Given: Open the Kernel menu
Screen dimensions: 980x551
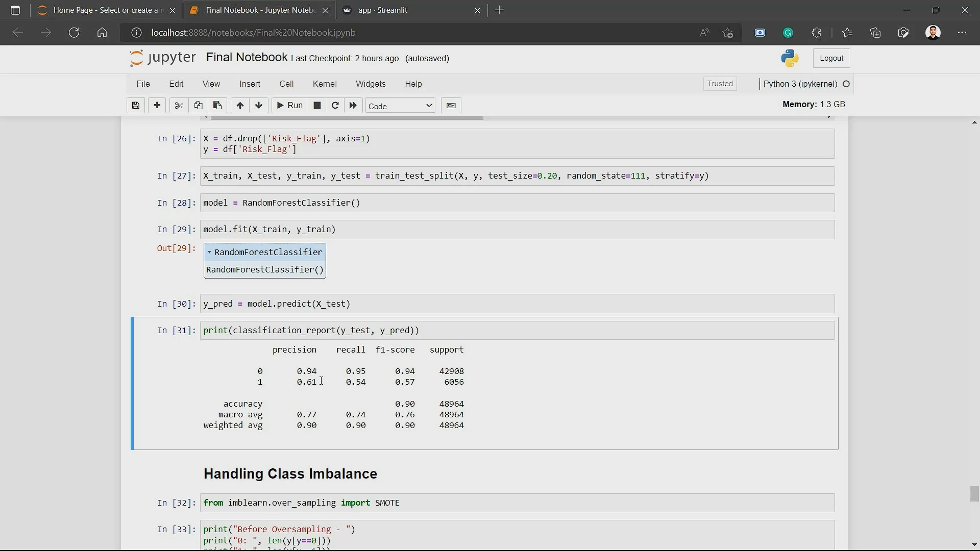Looking at the screenshot, I should [325, 84].
